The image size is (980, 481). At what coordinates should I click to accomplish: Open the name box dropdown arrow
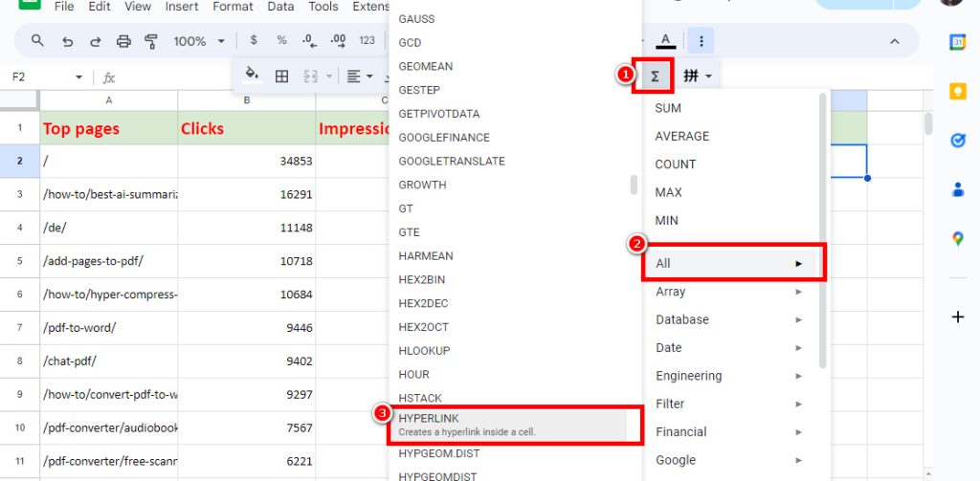78,77
